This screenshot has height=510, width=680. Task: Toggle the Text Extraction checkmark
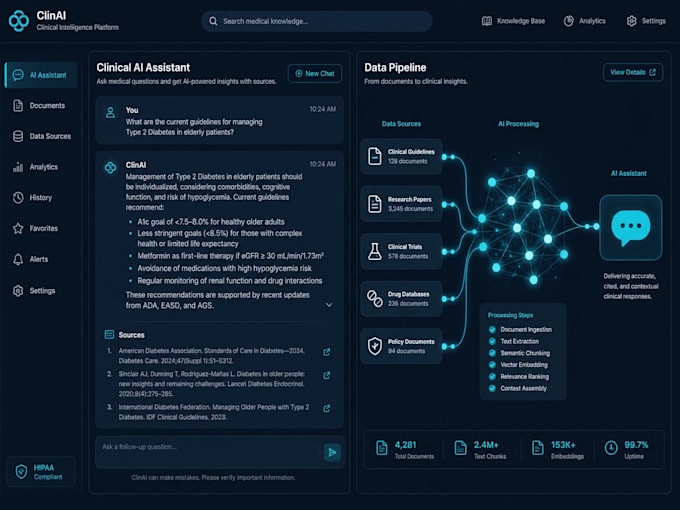[x=492, y=341]
